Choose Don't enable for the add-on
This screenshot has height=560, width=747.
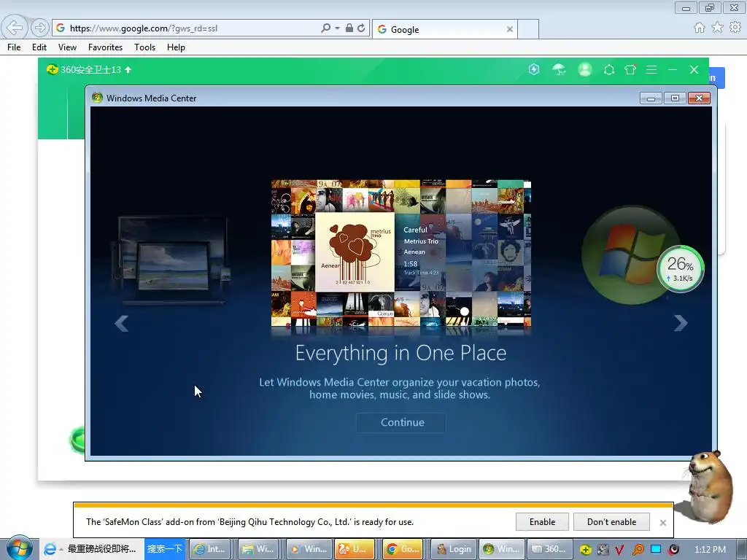point(611,522)
